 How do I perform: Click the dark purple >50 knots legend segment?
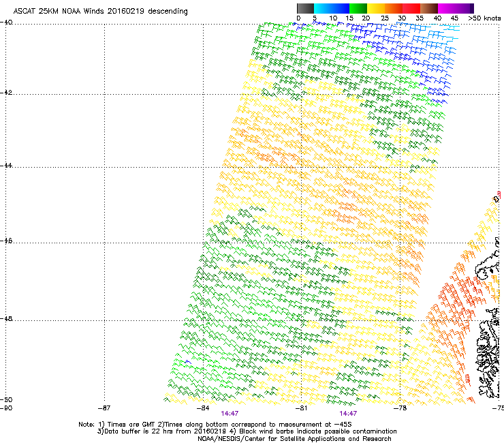472,8
